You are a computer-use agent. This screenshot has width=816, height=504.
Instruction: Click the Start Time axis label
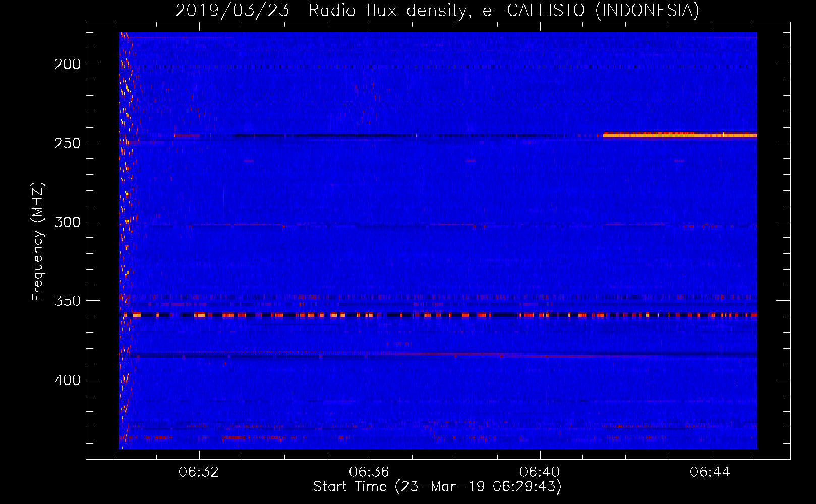tap(437, 487)
